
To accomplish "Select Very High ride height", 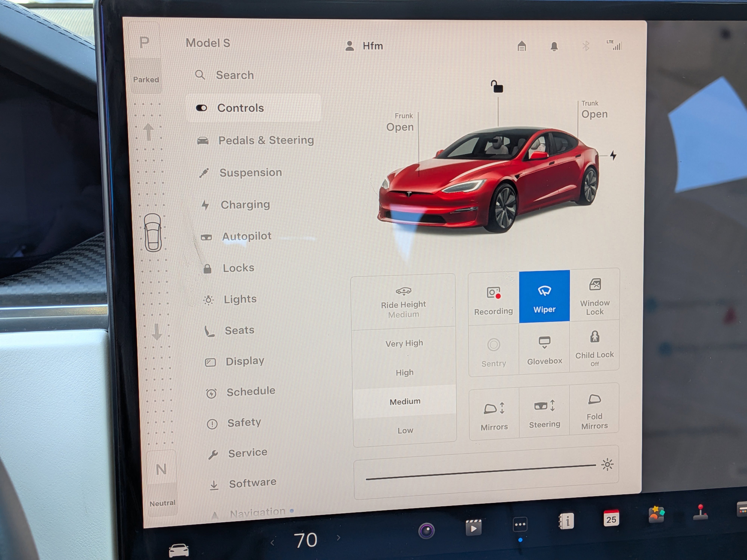I will coord(404,343).
